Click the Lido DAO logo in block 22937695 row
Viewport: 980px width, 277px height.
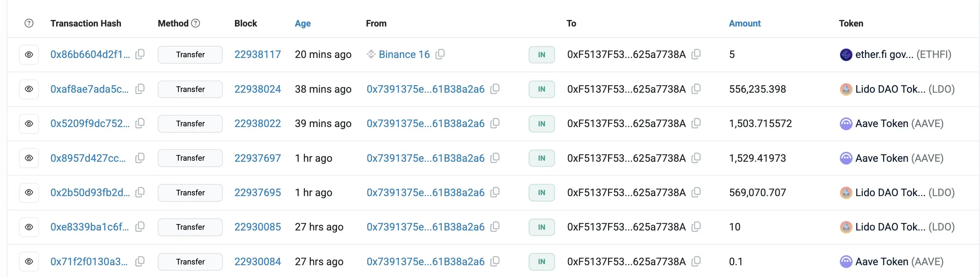tap(846, 193)
